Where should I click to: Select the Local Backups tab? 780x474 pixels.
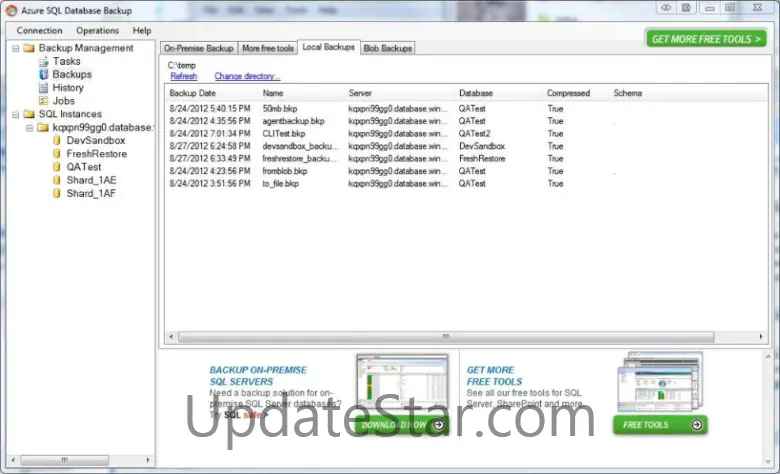coord(328,47)
